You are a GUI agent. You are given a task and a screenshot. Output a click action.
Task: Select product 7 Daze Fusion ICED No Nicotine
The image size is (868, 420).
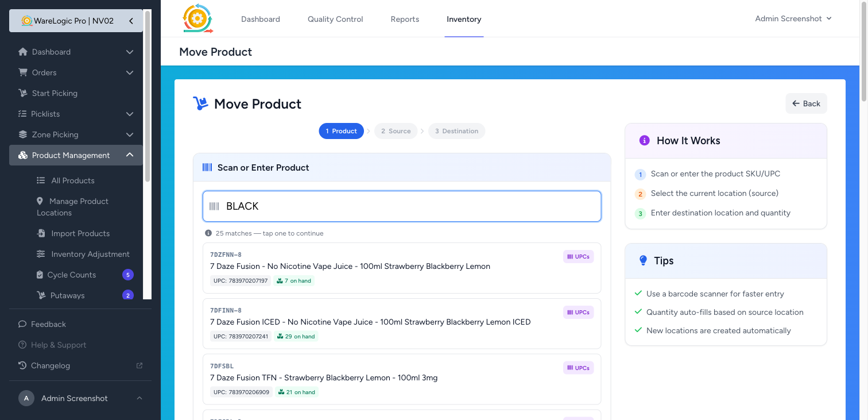click(402, 323)
